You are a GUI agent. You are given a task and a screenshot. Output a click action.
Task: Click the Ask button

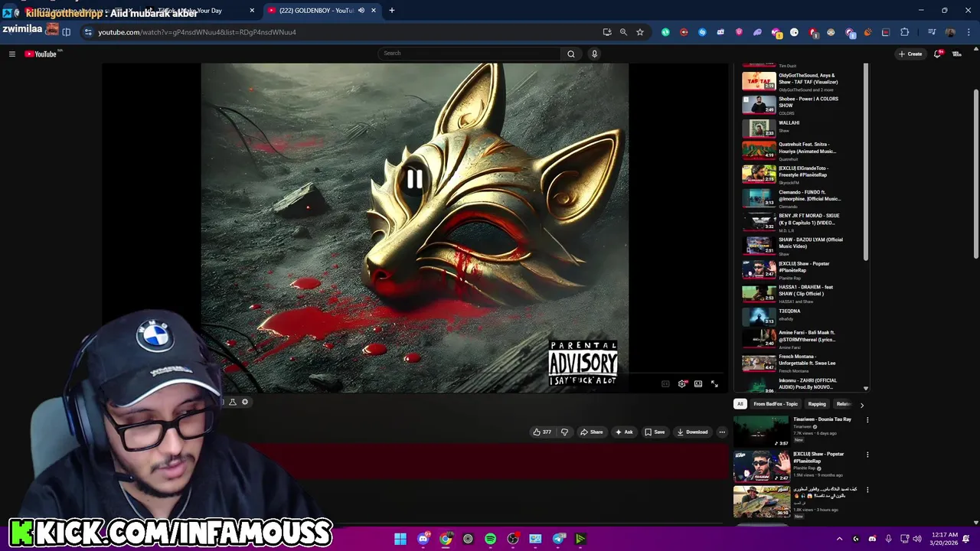(624, 432)
